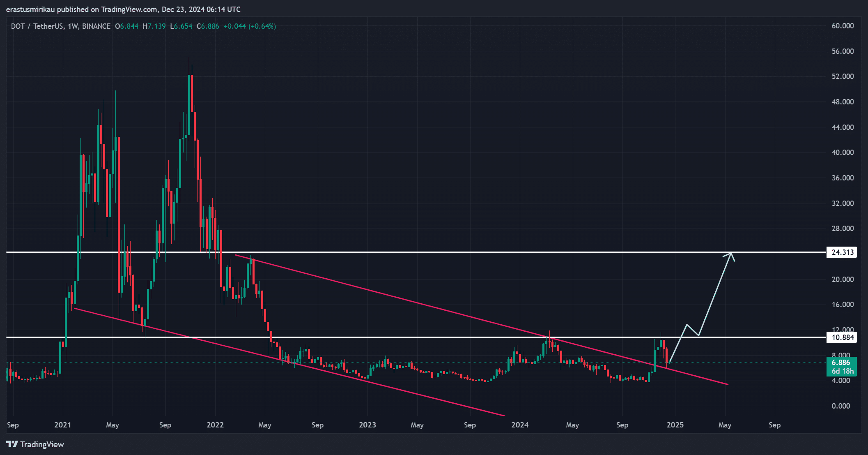Click the TradingView logo icon

click(12, 444)
